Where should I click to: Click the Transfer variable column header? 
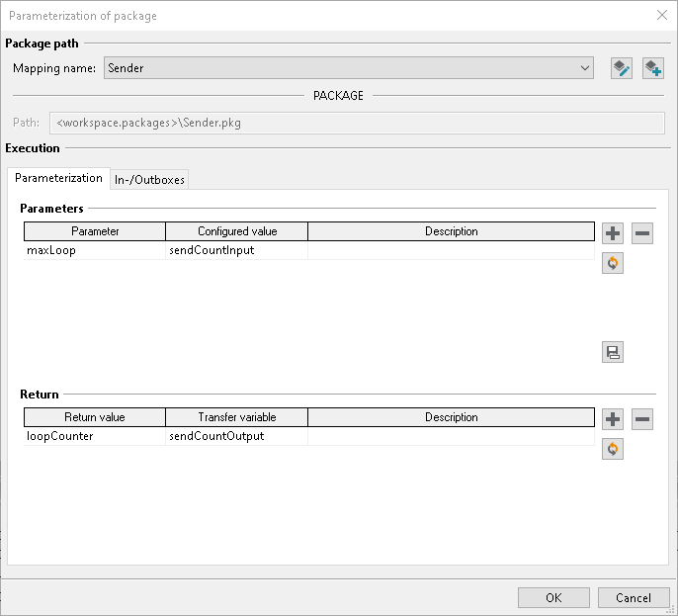(x=237, y=417)
